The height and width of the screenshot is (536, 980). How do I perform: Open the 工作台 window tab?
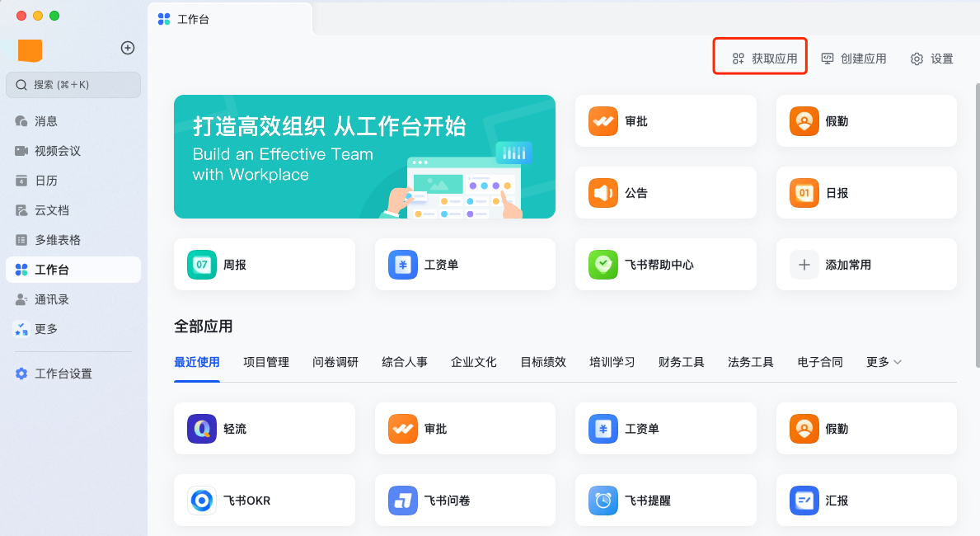click(230, 20)
